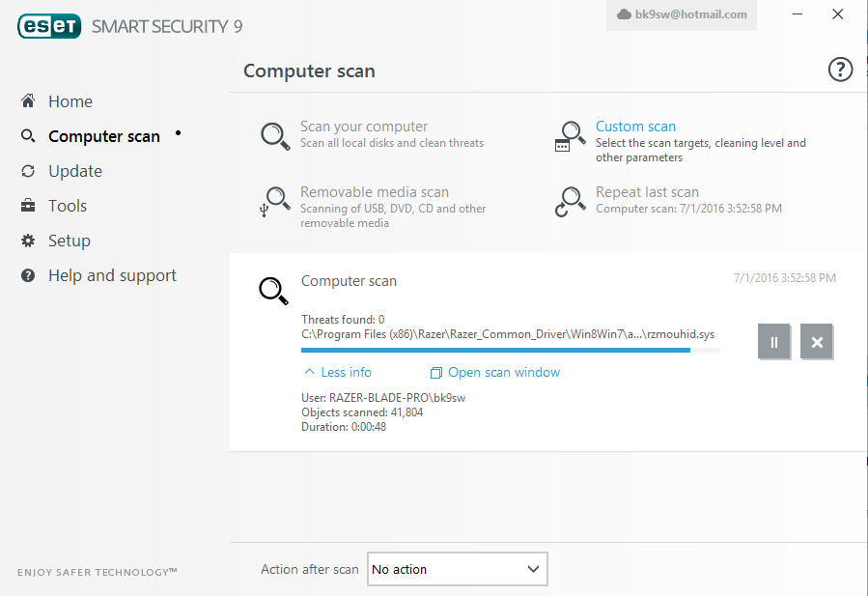Click the Threats found: 0 text
This screenshot has height=596, width=868.
pos(343,320)
